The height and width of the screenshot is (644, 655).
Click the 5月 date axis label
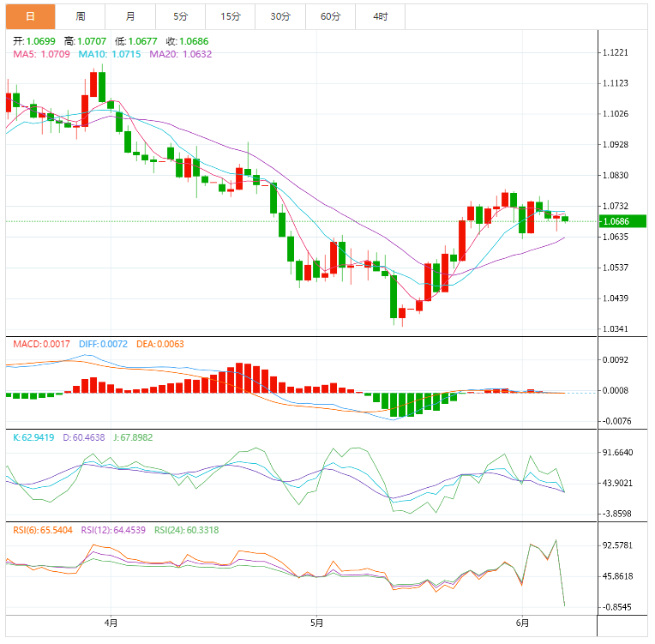pyautogui.click(x=316, y=623)
